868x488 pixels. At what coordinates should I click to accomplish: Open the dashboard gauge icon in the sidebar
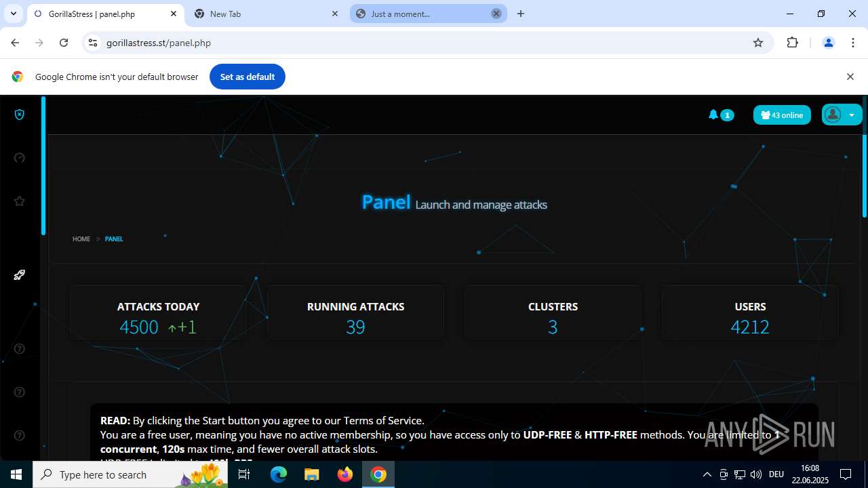coord(20,158)
